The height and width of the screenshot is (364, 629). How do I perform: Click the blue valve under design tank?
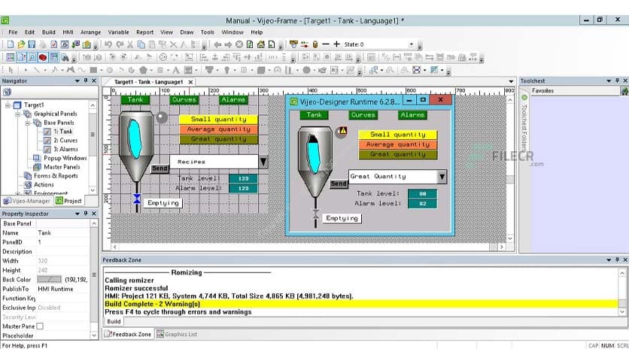point(137,199)
